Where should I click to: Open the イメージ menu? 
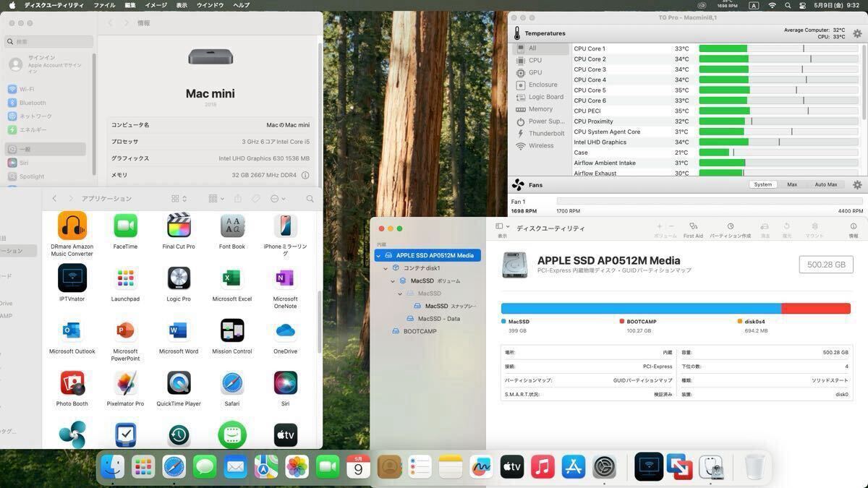coord(156,5)
